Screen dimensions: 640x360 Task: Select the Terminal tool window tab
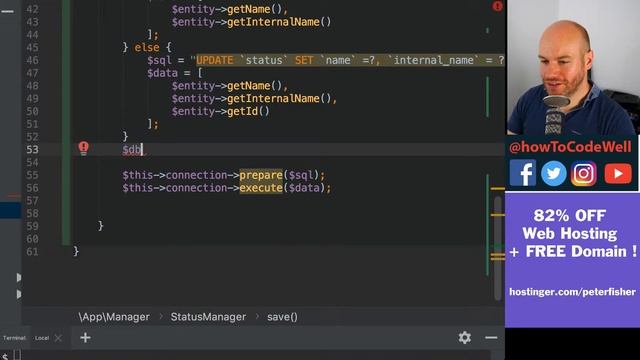point(14,338)
